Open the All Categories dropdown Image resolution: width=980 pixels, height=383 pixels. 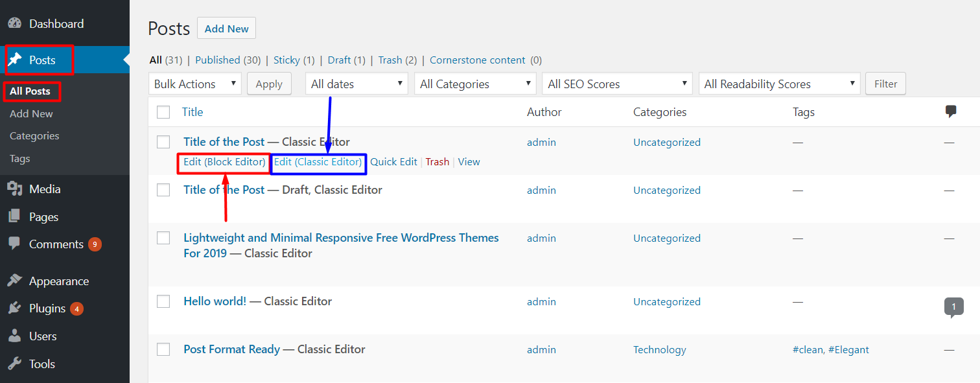pos(475,84)
